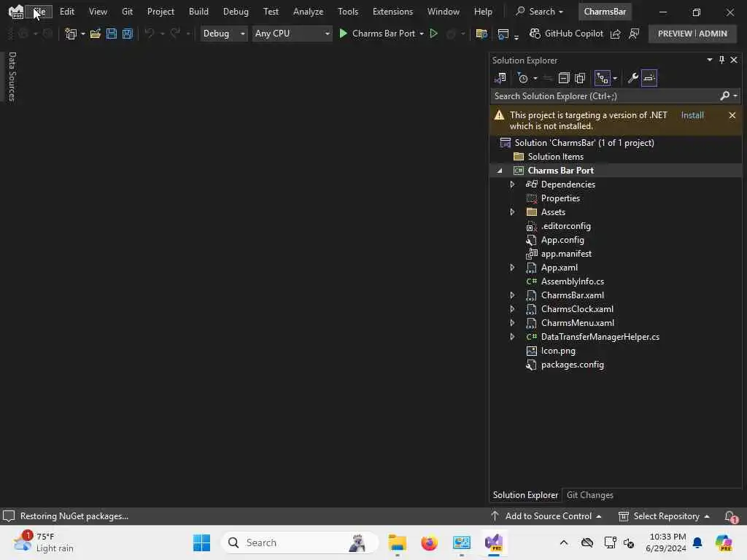Open the File menu
The width and height of the screenshot is (747, 560).
(39, 12)
